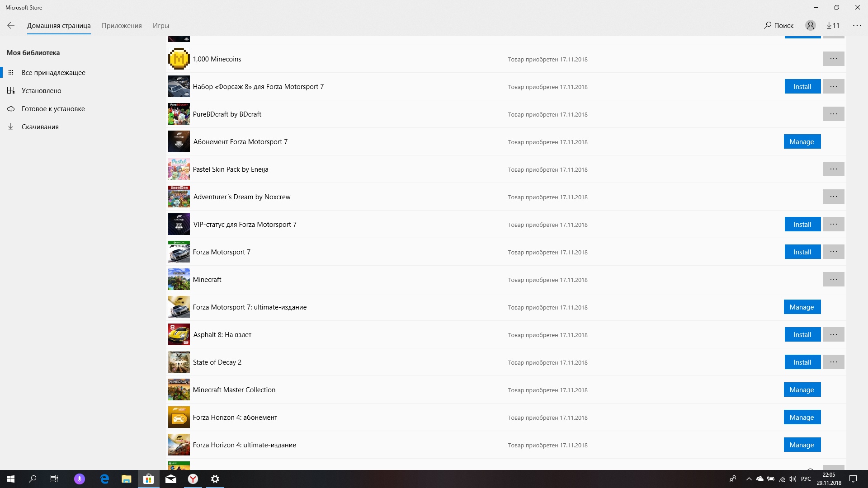Viewport: 868px width, 488px height.
Task: Install Forza Motorsport 7
Action: pos(802,252)
